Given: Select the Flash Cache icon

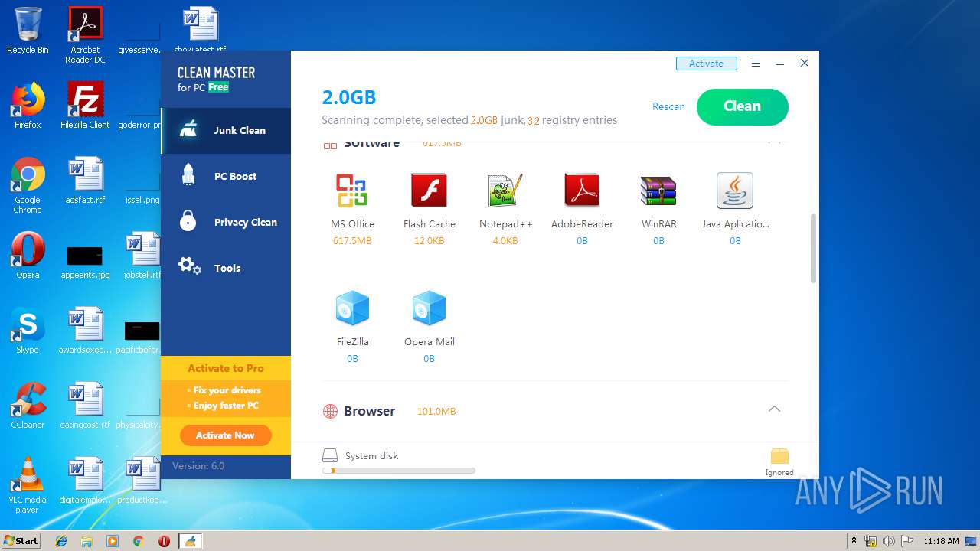Looking at the screenshot, I should (x=429, y=191).
